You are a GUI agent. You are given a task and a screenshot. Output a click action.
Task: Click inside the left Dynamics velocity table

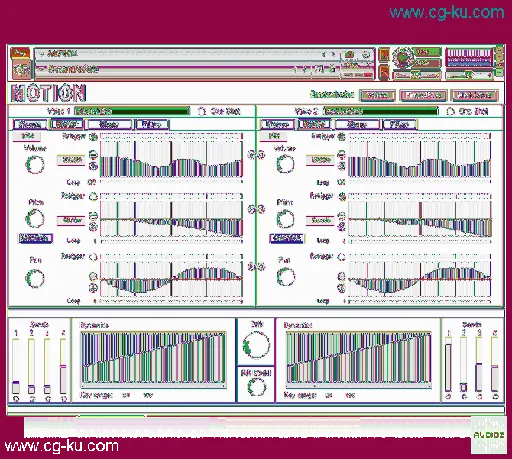click(153, 358)
